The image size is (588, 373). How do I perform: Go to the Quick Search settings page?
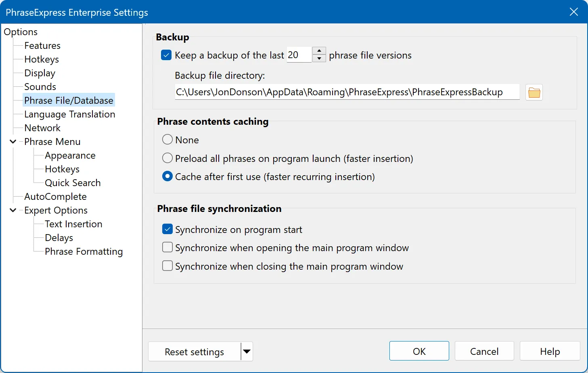pyautogui.click(x=73, y=183)
